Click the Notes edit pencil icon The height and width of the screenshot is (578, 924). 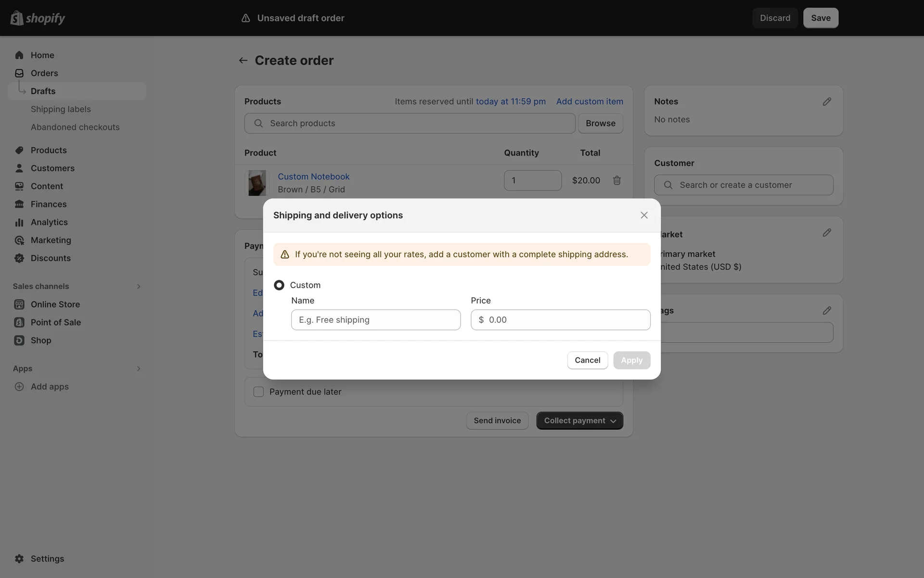click(x=826, y=102)
